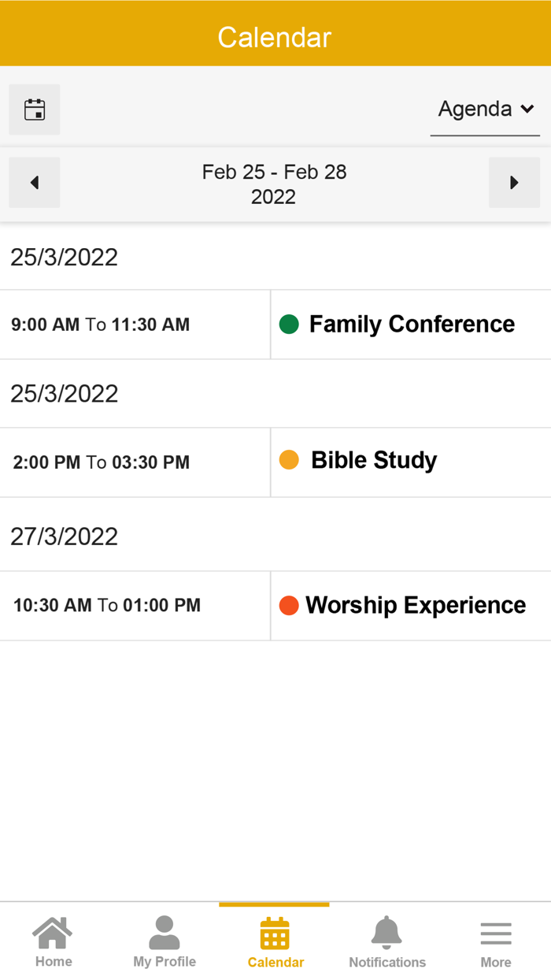Click the orange dot beside Bible Study

[x=289, y=460]
